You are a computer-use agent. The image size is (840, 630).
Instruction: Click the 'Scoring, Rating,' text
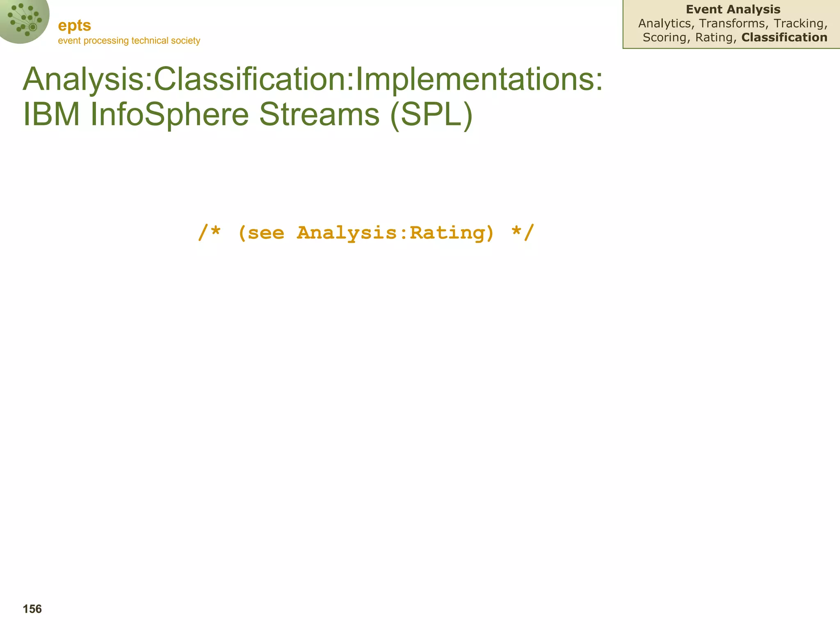click(690, 37)
